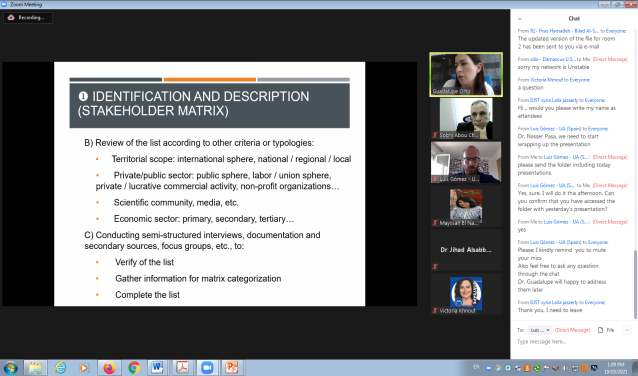Image resolution: width=638 pixels, height=376 pixels.
Task: Select Luis Gómez video thumbnail
Action: [466, 162]
